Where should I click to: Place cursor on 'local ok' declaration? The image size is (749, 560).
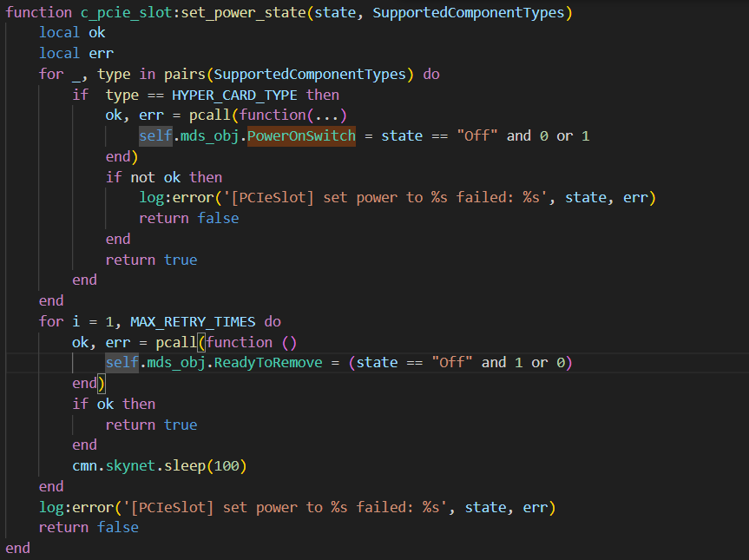72,32
